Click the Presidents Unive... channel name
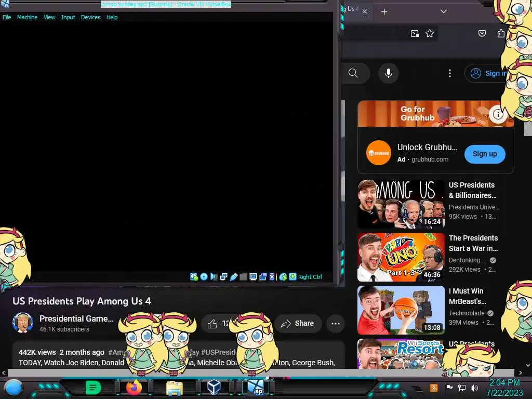 (x=474, y=207)
